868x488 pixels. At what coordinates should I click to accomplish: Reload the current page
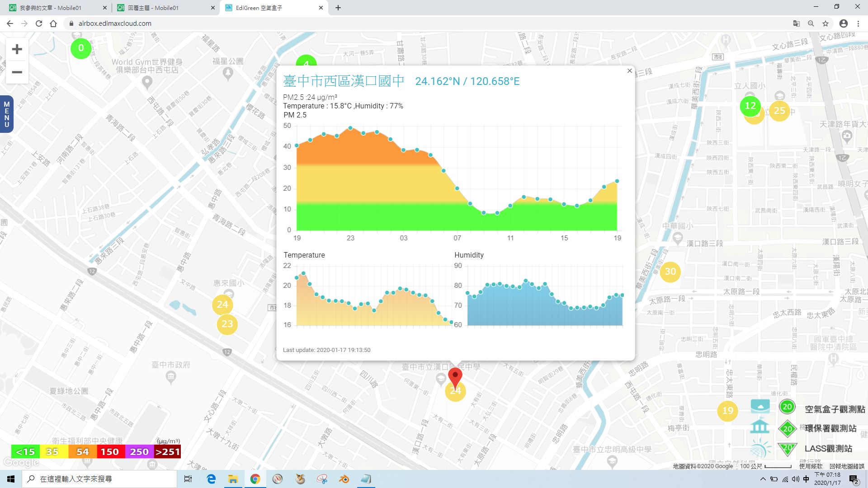[x=39, y=23]
